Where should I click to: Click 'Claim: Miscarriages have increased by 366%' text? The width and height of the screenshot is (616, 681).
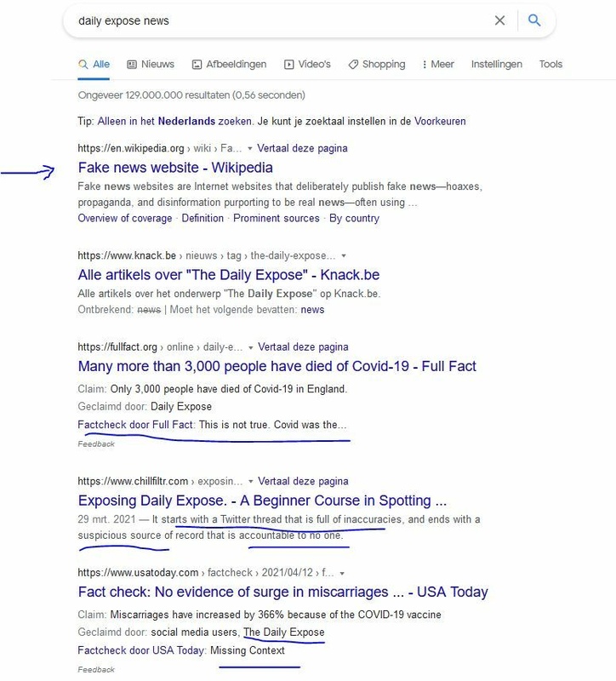coord(260,615)
